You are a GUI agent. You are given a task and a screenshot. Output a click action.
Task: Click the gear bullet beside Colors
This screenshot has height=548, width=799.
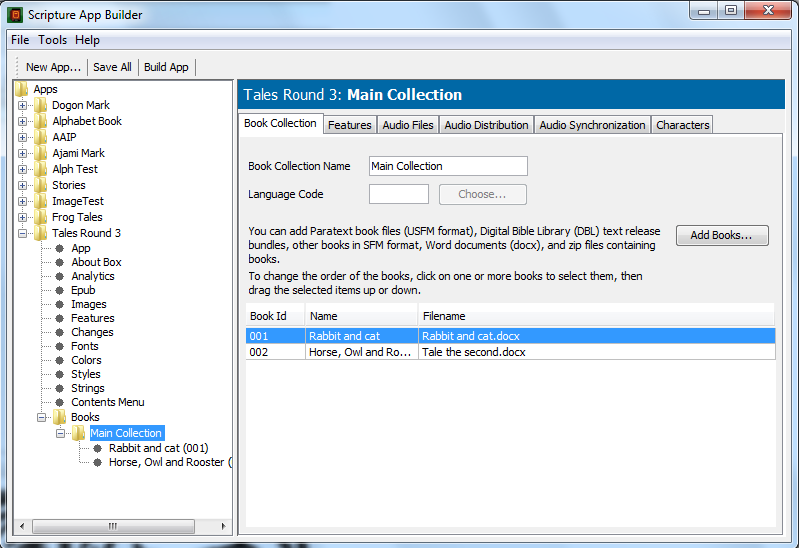pos(60,360)
